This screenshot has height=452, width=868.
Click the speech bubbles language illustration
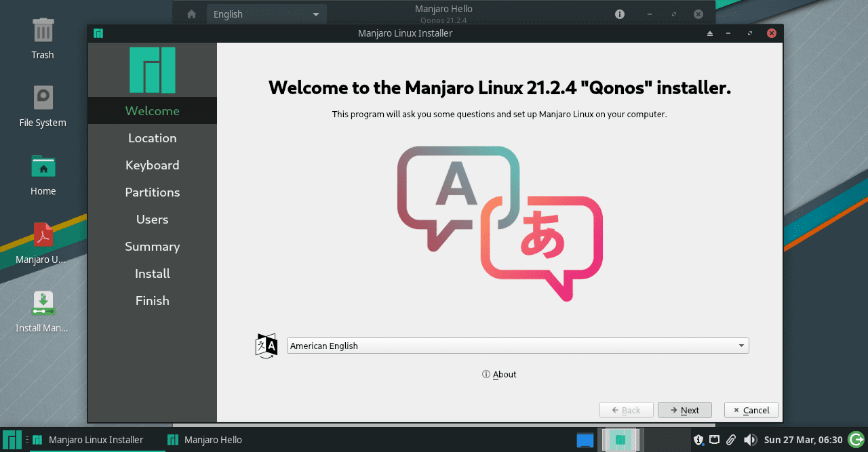[x=500, y=224]
